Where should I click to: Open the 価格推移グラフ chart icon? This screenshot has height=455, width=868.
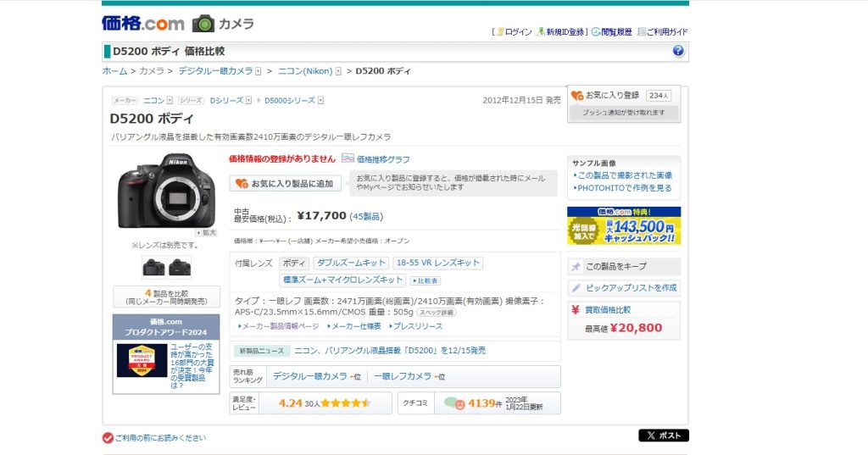[348, 158]
